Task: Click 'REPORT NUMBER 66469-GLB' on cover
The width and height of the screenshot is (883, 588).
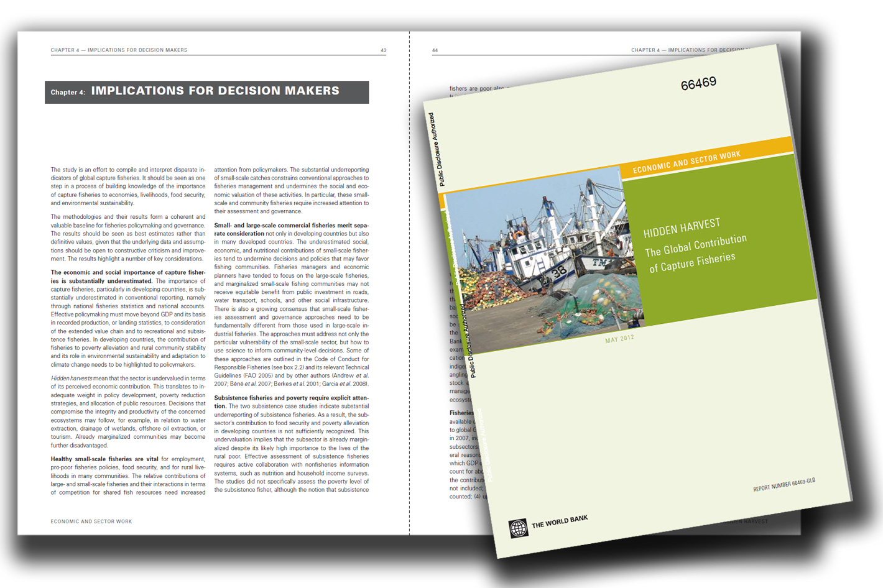Action: (784, 485)
